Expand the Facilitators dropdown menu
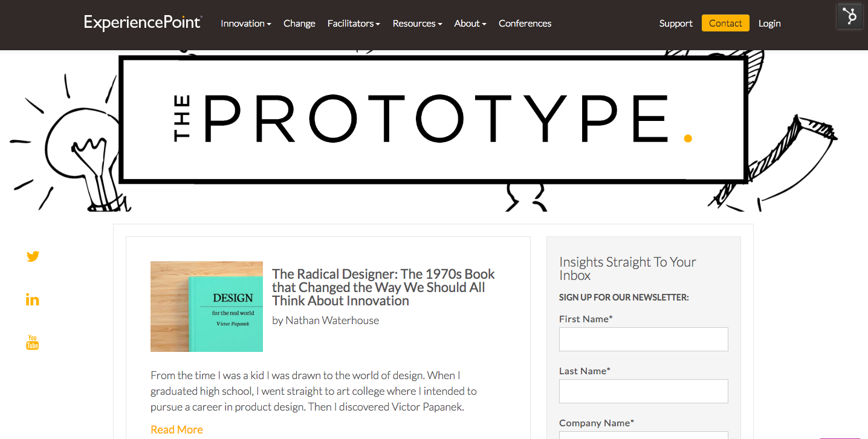Screen dimensions: 868x439 (x=354, y=24)
